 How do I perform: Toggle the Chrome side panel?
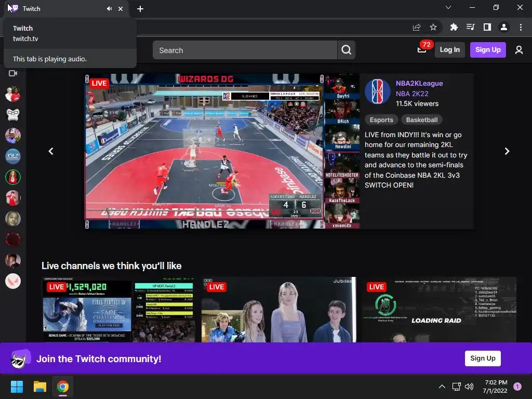point(487,27)
